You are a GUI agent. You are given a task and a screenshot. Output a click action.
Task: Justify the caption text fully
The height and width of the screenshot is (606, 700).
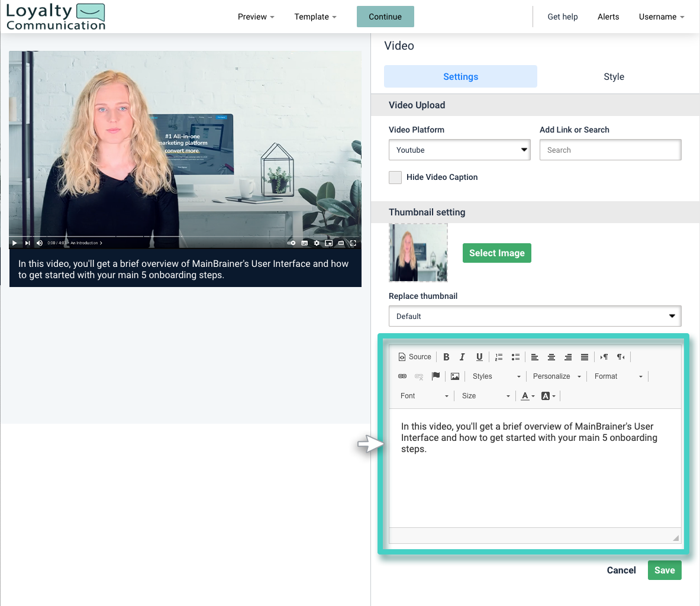[585, 356]
